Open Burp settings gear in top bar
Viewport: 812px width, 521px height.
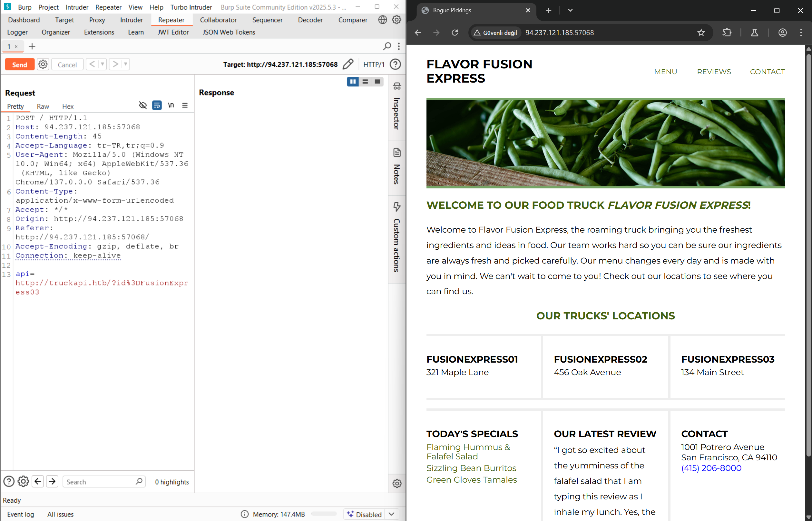(396, 20)
